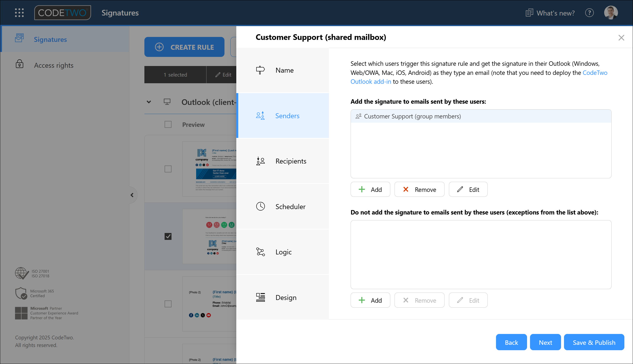Image resolution: width=633 pixels, height=364 pixels.
Task: Click the Signatures sidebar icon
Action: 19,38
